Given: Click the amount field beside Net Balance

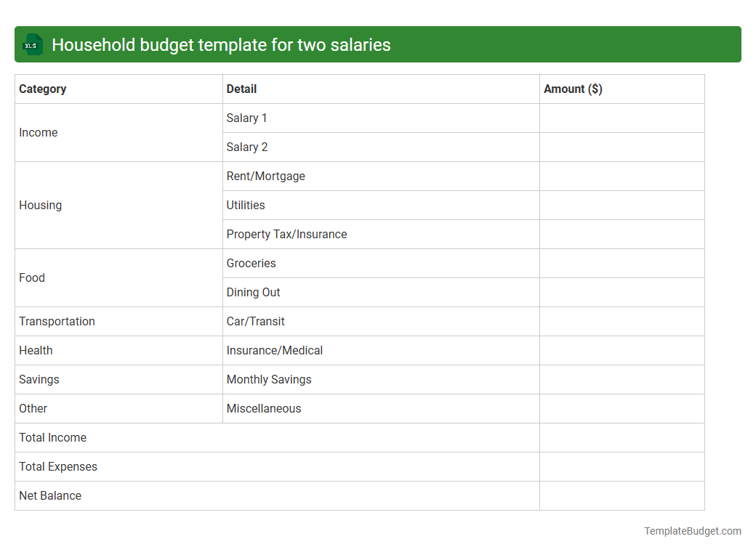Looking at the screenshot, I should (622, 495).
